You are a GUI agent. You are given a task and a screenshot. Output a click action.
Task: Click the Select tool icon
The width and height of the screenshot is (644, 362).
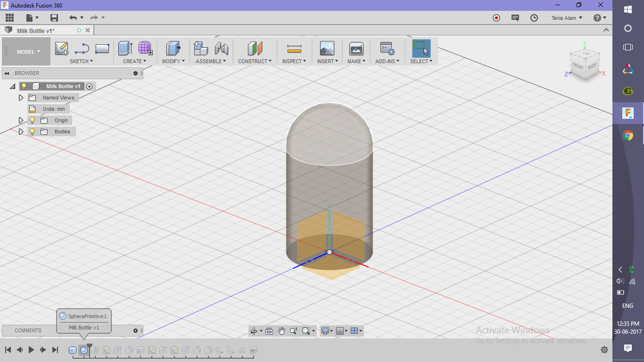click(x=421, y=49)
